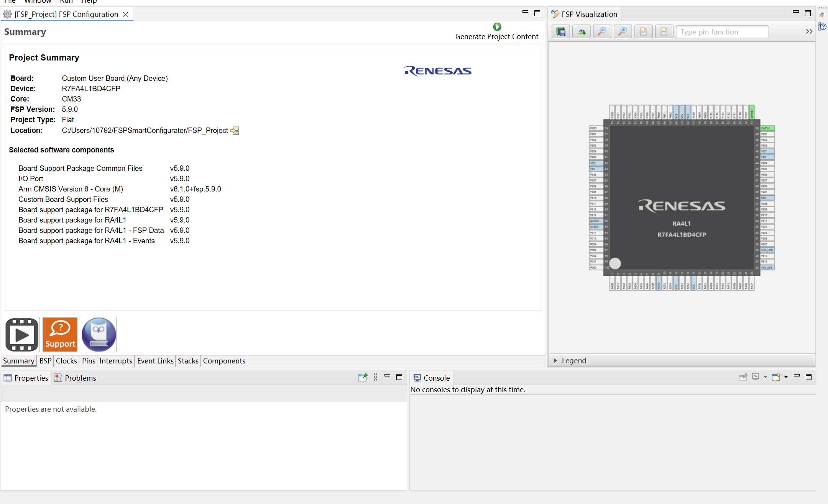The width and height of the screenshot is (828, 504).
Task: Click the Renesas logo in Project Summary
Action: pyautogui.click(x=438, y=71)
